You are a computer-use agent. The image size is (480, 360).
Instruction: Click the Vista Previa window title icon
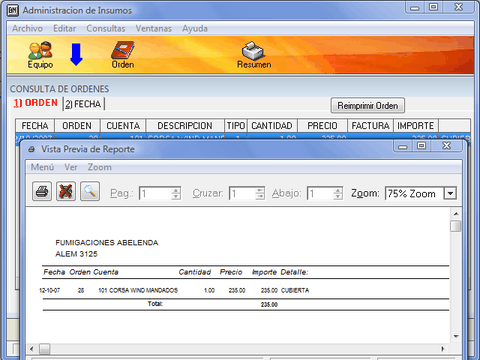click(x=32, y=149)
